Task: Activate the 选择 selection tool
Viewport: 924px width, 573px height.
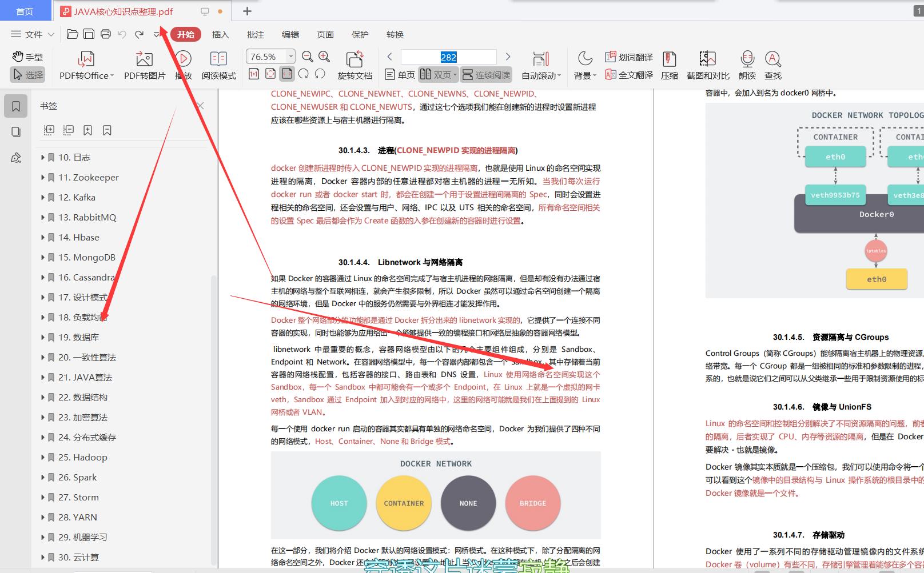Action: 27,75
